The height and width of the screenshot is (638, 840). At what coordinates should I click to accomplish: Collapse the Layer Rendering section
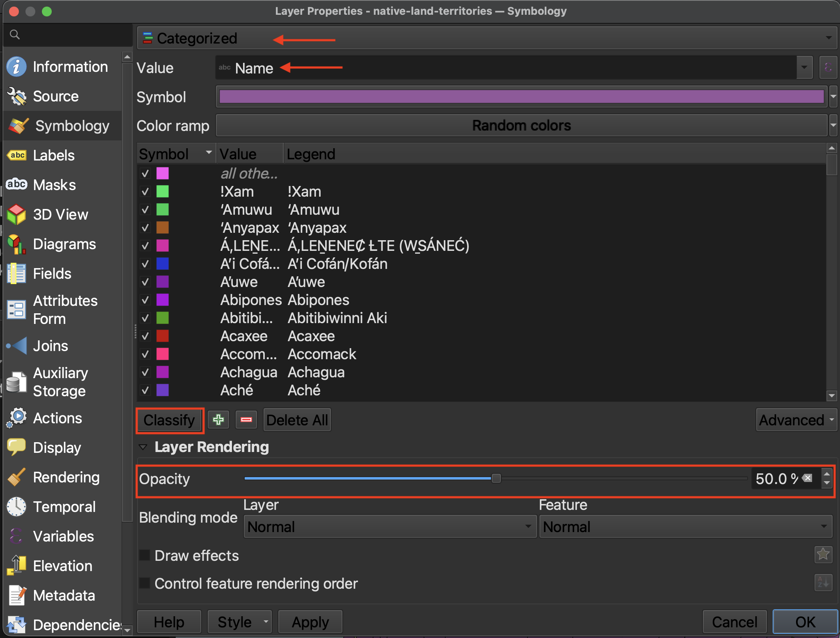pyautogui.click(x=143, y=447)
